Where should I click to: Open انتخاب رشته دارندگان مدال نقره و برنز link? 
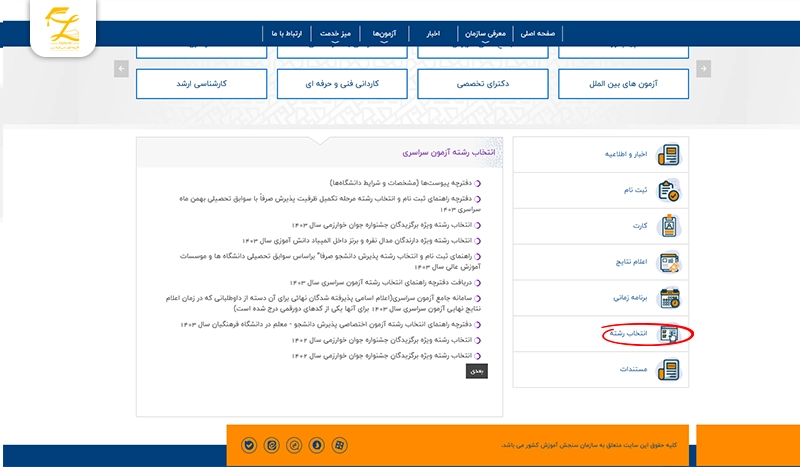tap(357, 240)
